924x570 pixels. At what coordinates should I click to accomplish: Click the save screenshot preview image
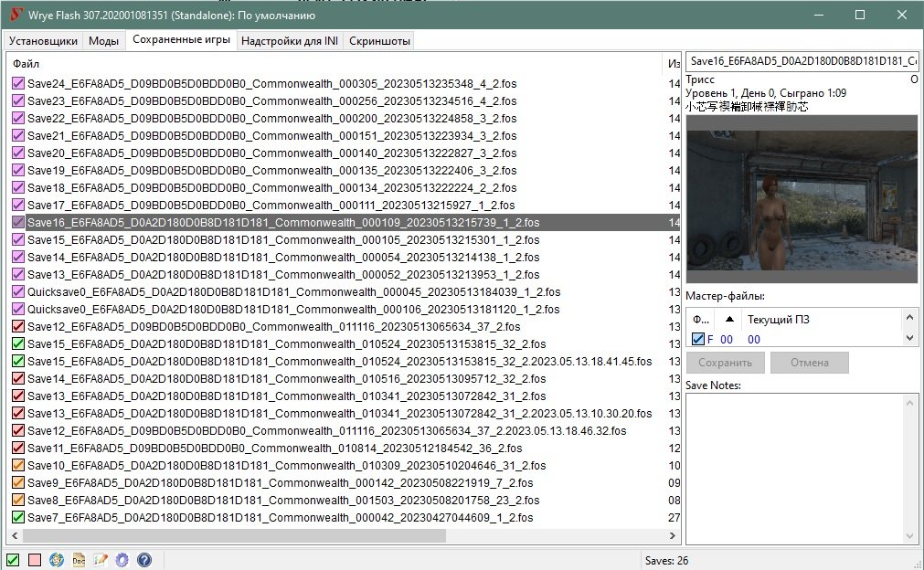click(801, 198)
